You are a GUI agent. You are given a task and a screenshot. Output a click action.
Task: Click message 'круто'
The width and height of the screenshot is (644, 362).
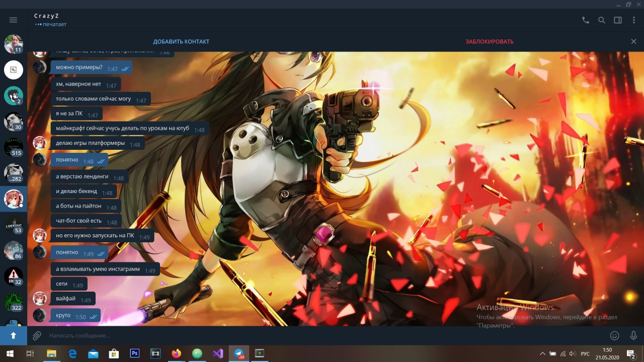coord(75,316)
